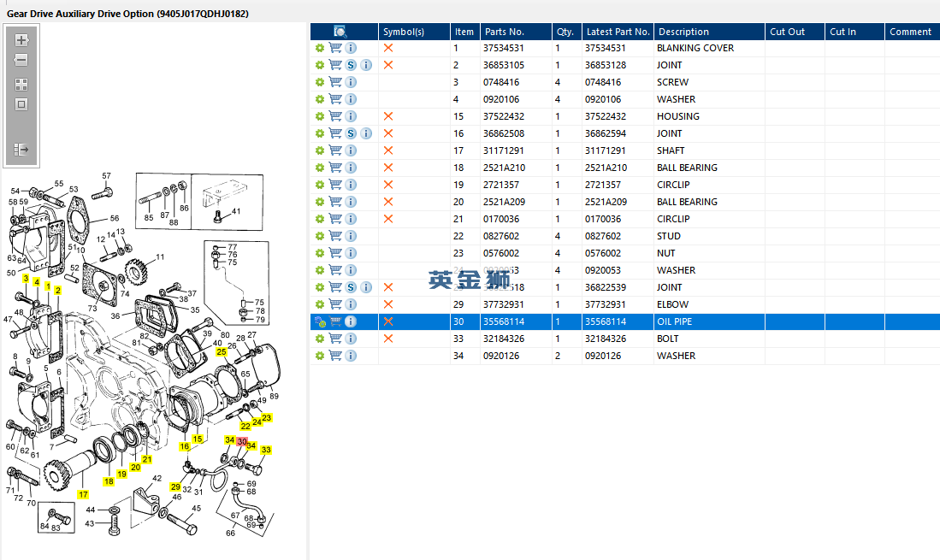This screenshot has height=560, width=940.
Task: Open info for the highlighted OIL PIPE row
Action: click(351, 321)
